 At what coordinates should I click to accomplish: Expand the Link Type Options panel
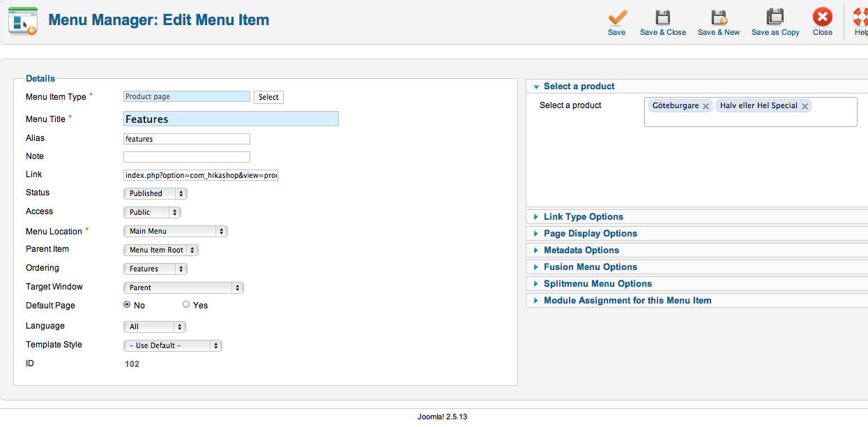pos(584,217)
